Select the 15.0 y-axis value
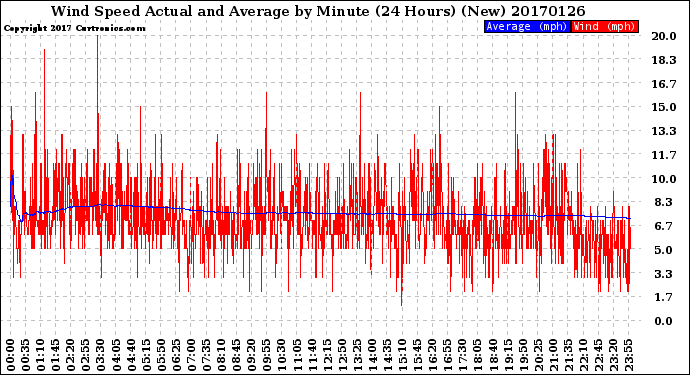 point(664,107)
